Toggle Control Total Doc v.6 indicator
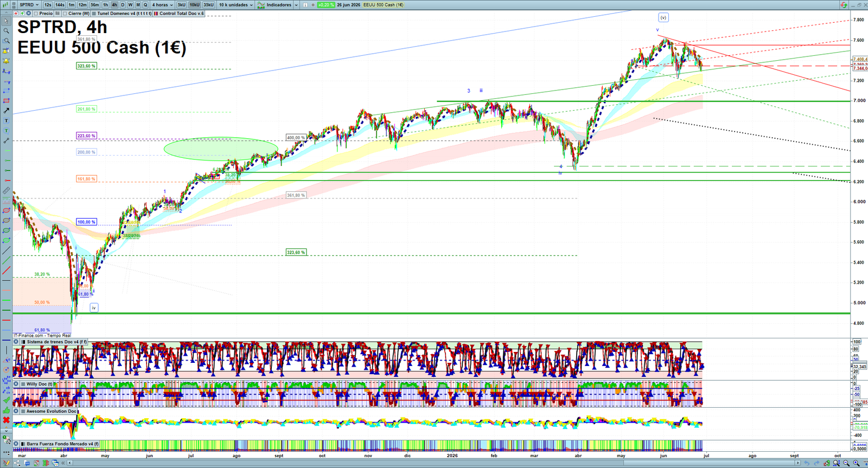Image resolution: width=868 pixels, height=468 pixels. click(x=156, y=14)
